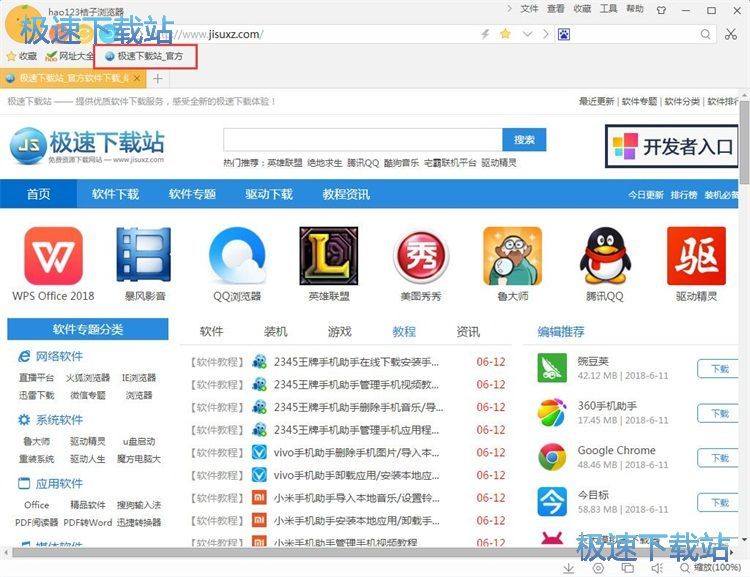Viewport: 750px width, 577px height.
Task: Click the 360手机助手 app icon
Action: [552, 412]
